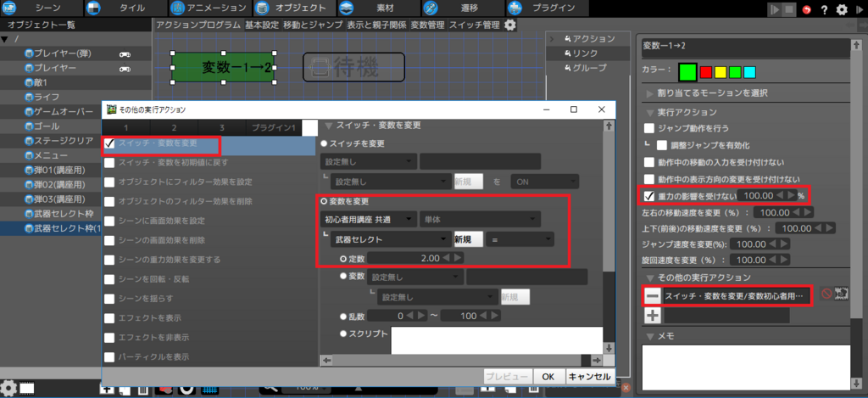Uncheck スイッチ・変数を変更 checkbox
This screenshot has height=398, width=868.
[109, 143]
